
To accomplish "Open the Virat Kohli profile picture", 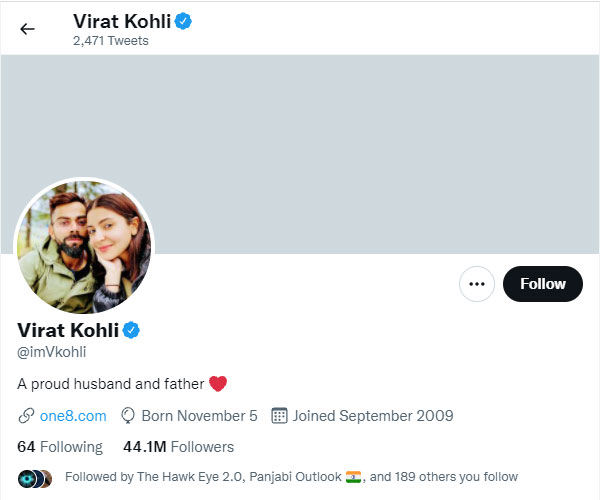I will [83, 246].
